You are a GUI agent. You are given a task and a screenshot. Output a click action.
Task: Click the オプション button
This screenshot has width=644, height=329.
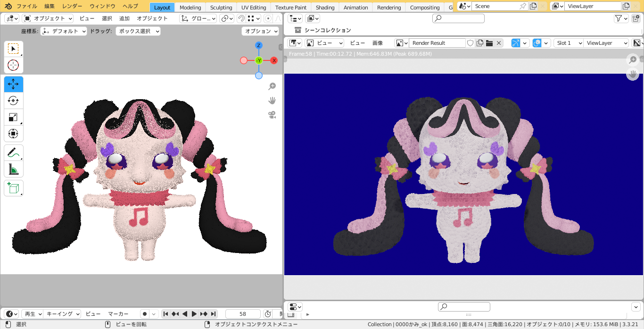pyautogui.click(x=261, y=31)
